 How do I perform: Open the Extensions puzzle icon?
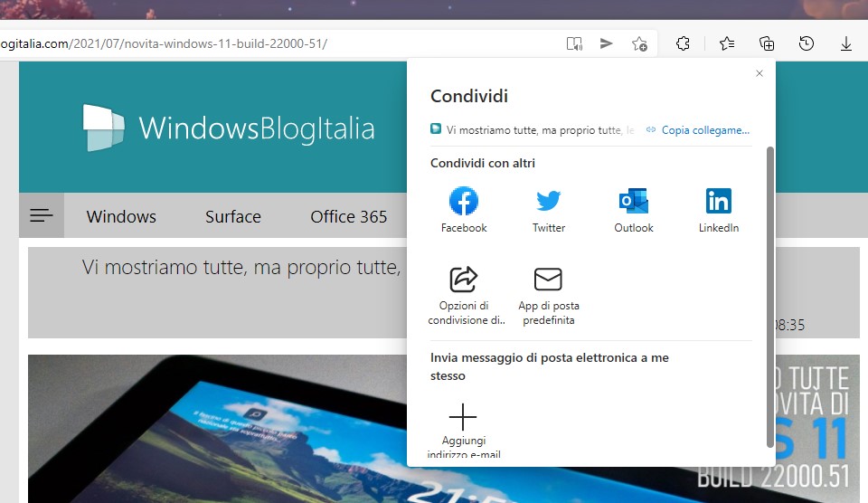pyautogui.click(x=683, y=43)
